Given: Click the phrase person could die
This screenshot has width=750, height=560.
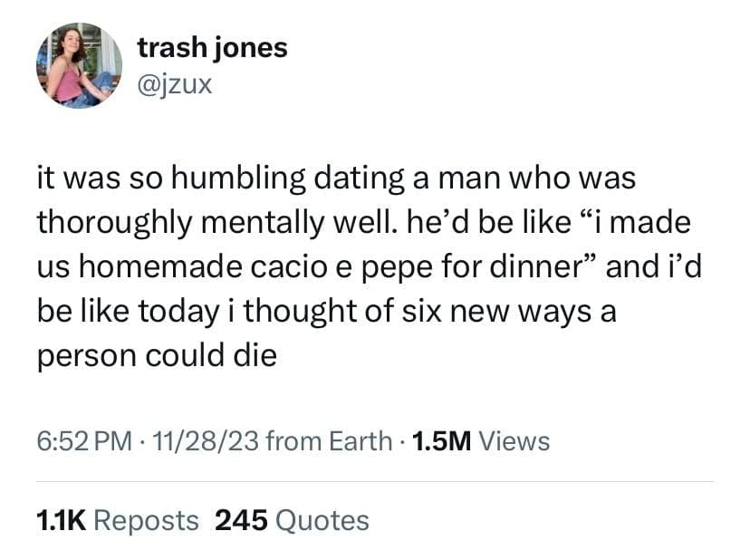Looking at the screenshot, I should (156, 355).
